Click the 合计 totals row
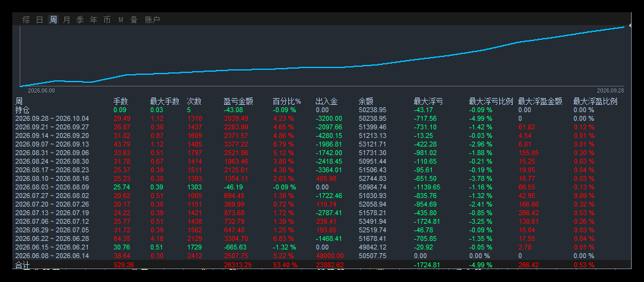The image size is (644, 282). coord(322,265)
